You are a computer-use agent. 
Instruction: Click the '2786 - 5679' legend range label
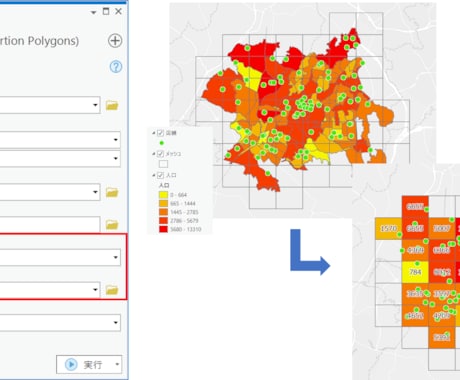(x=184, y=221)
